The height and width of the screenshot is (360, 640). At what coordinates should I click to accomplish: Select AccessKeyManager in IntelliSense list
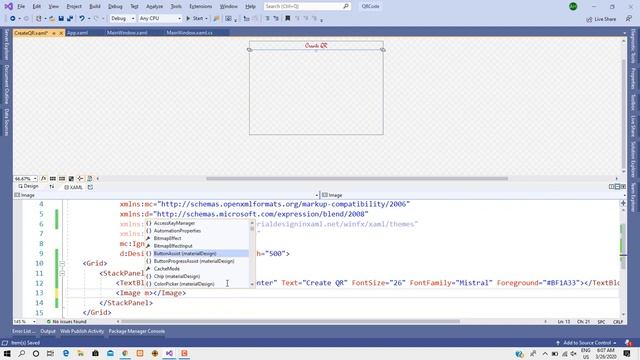pos(197,223)
